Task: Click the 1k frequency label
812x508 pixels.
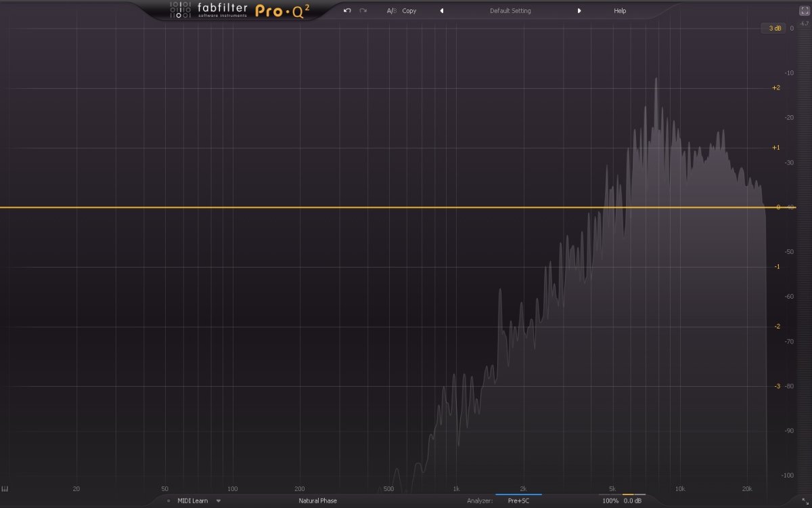Action: 456,489
